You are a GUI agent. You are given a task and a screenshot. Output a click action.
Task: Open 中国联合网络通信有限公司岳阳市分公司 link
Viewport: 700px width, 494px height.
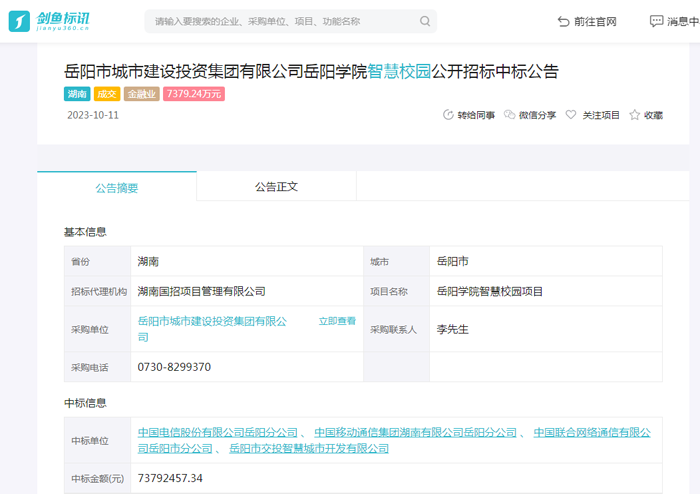pyautogui.click(x=394, y=440)
